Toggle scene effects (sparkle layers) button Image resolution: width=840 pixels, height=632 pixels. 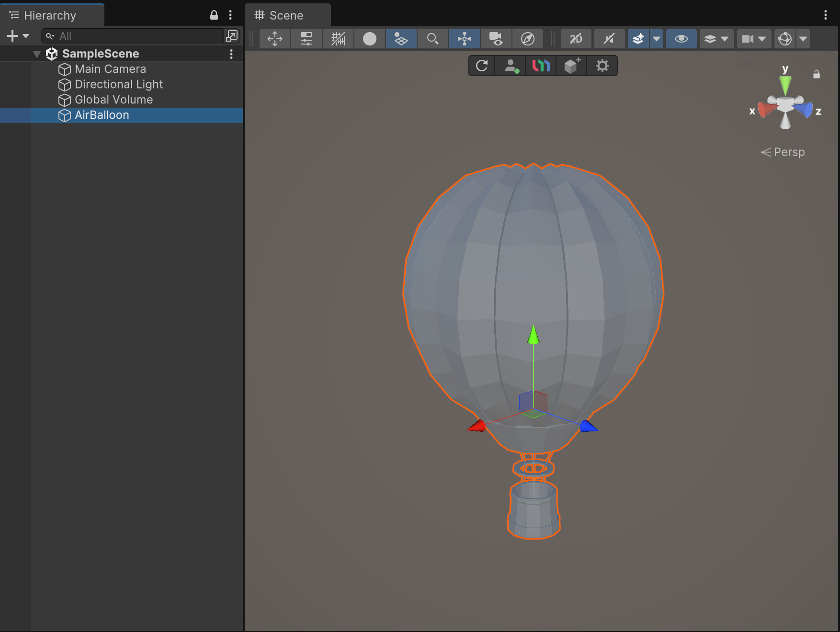coord(638,39)
